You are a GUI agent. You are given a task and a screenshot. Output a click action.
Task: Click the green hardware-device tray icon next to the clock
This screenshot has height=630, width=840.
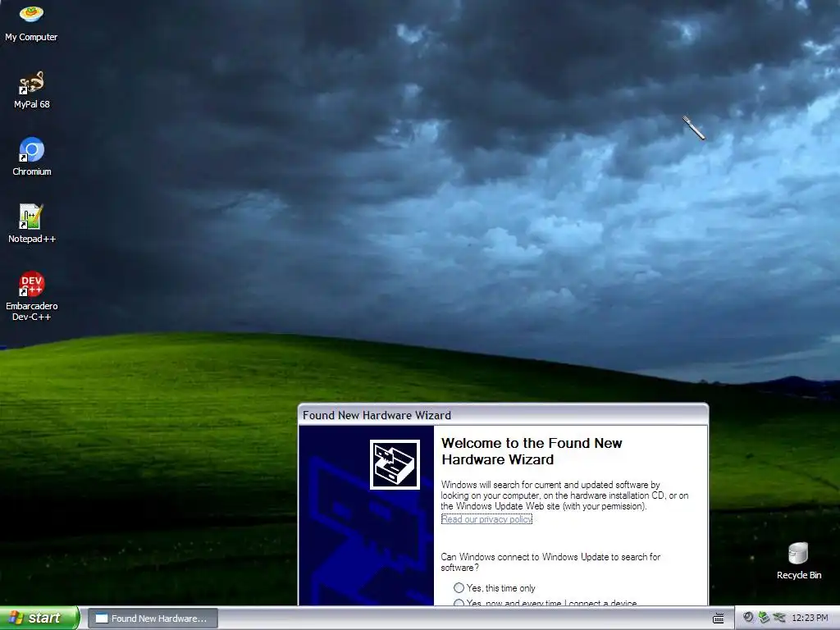(x=779, y=618)
